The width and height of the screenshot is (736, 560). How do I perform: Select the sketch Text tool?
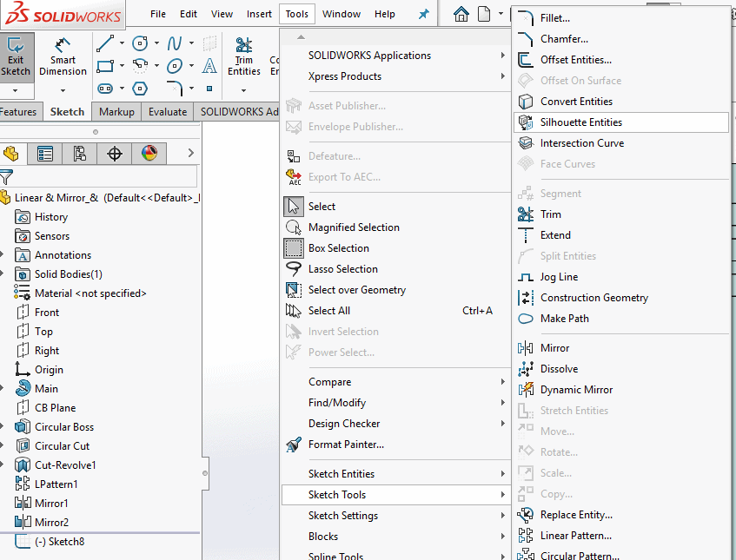[x=209, y=66]
